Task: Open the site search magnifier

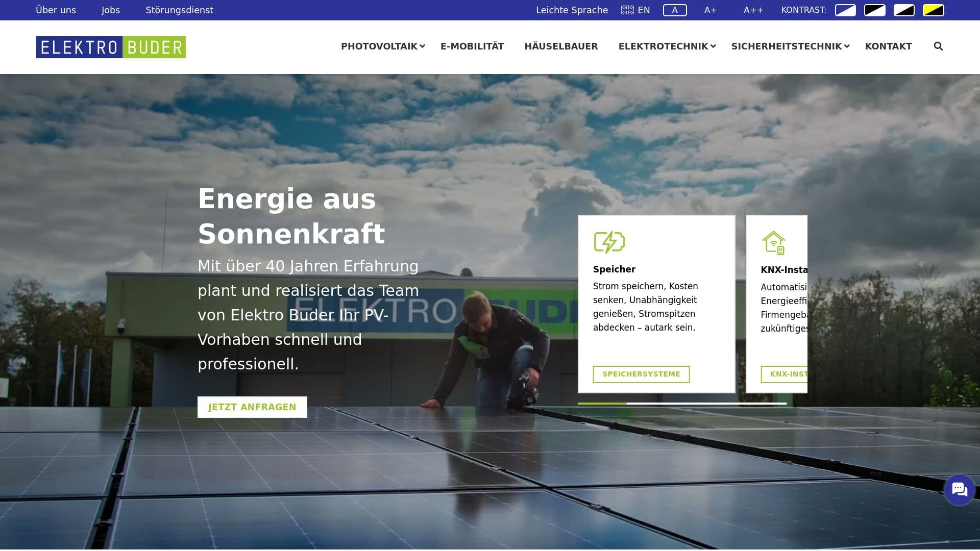Action: [x=938, y=46]
